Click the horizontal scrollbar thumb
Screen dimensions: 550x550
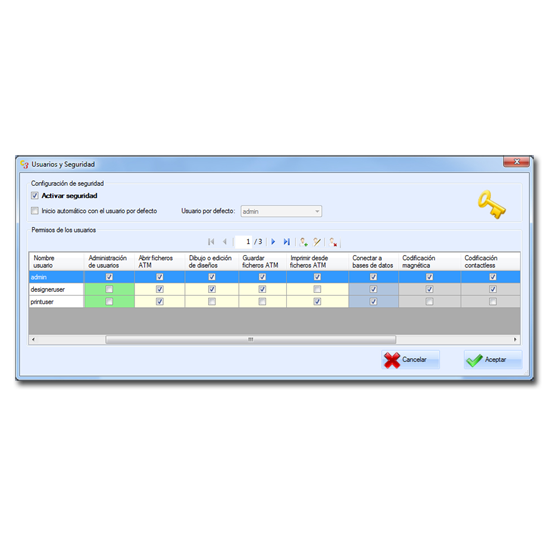[250, 339]
